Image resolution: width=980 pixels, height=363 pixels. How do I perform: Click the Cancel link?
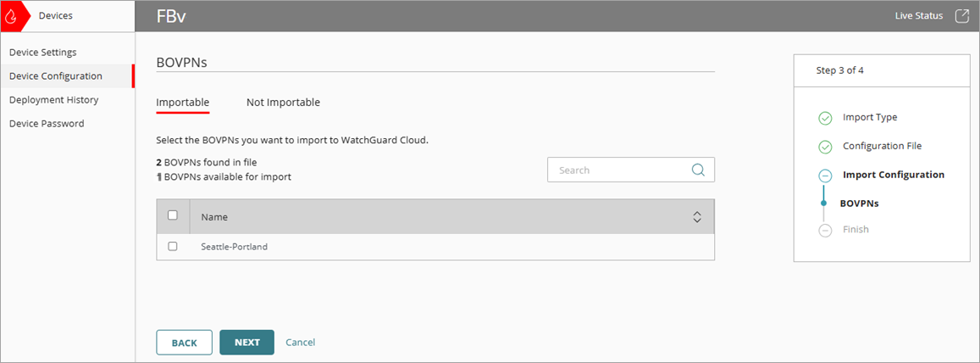tap(301, 343)
